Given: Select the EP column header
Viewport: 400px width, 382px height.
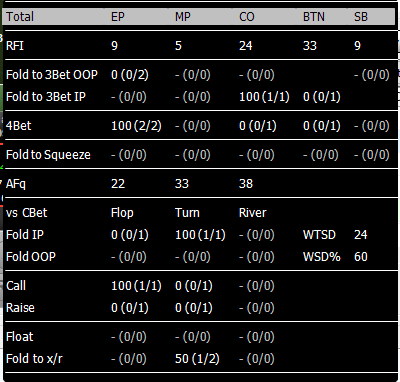Looking at the screenshot, I should (x=118, y=17).
